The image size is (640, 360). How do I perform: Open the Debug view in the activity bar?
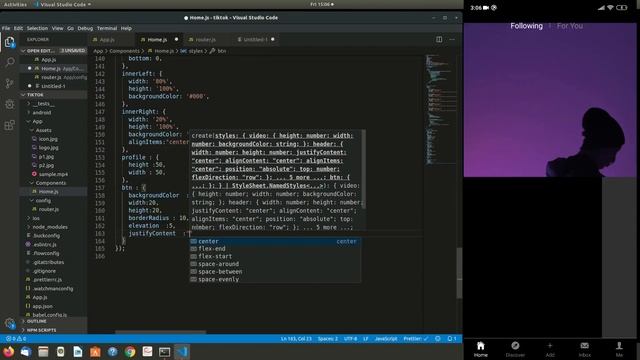[9, 104]
